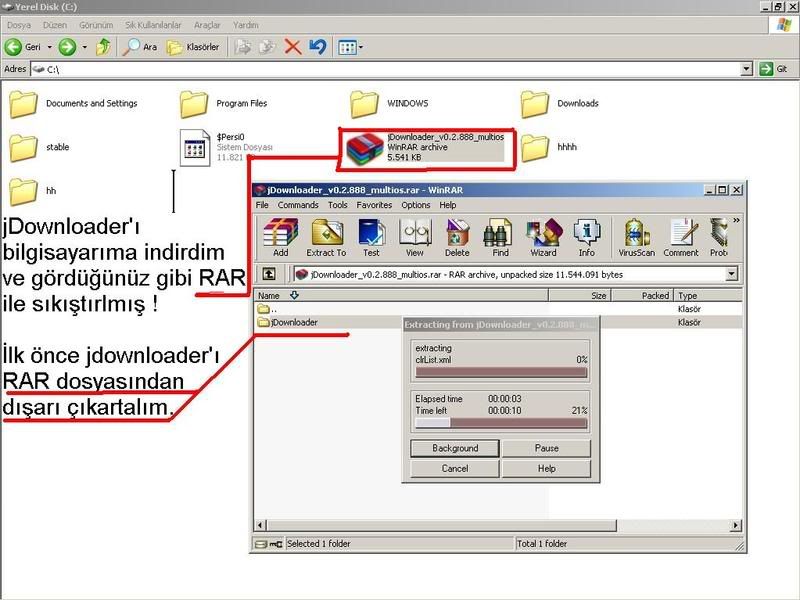This screenshot has height=600, width=800.
Task: Click the VirusScan toolbar icon
Action: [636, 237]
